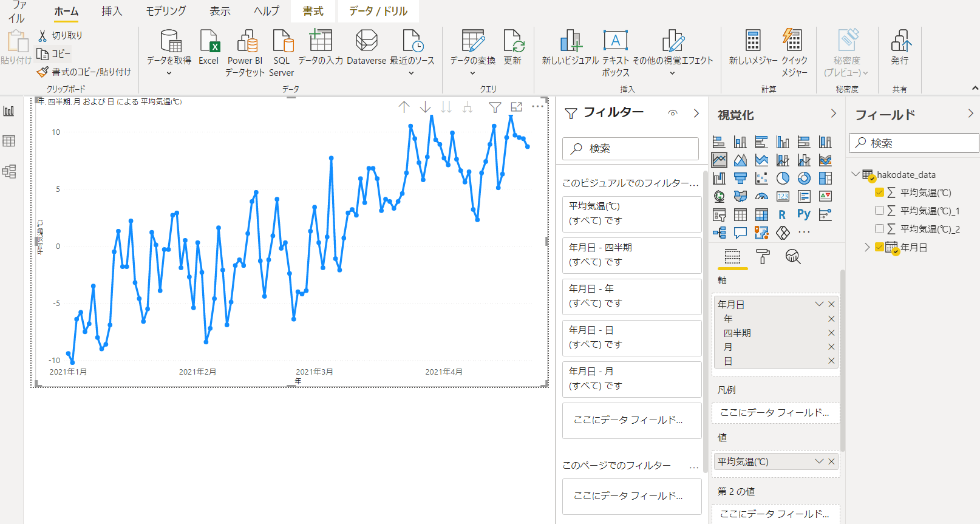Pick the donut chart visual
Image resolution: width=980 pixels, height=524 pixels.
pos(804,179)
